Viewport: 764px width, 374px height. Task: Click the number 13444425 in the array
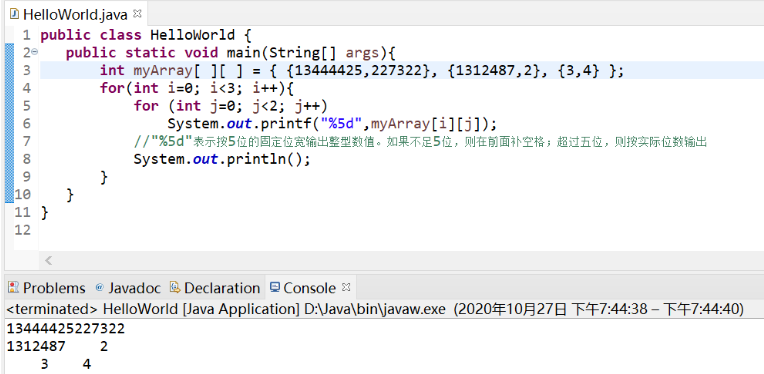[x=329, y=71]
